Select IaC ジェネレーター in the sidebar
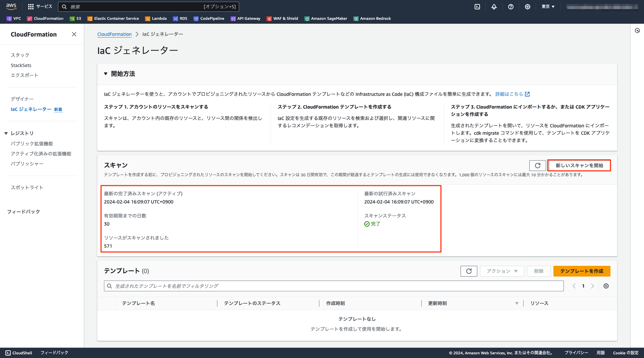644x358 pixels. coord(31,109)
